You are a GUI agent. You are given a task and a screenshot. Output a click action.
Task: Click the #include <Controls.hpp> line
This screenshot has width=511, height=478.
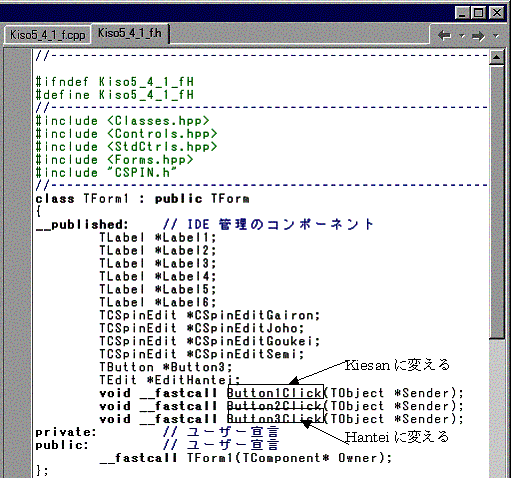point(127,134)
